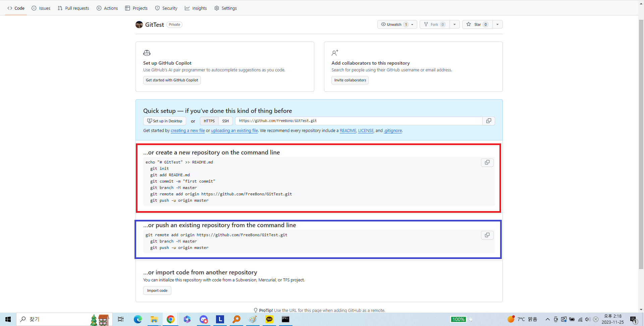Open the blue L app on taskbar
This screenshot has height=326, width=644.
click(220, 319)
